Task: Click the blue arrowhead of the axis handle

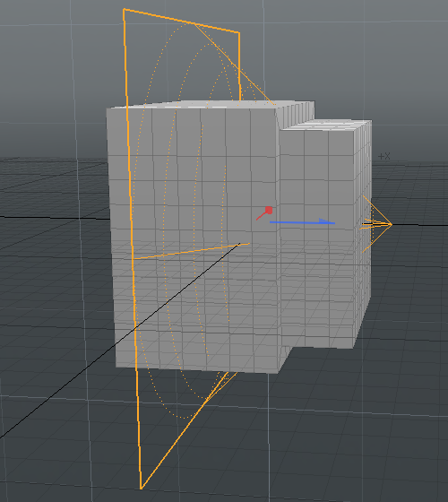Action: (326, 221)
